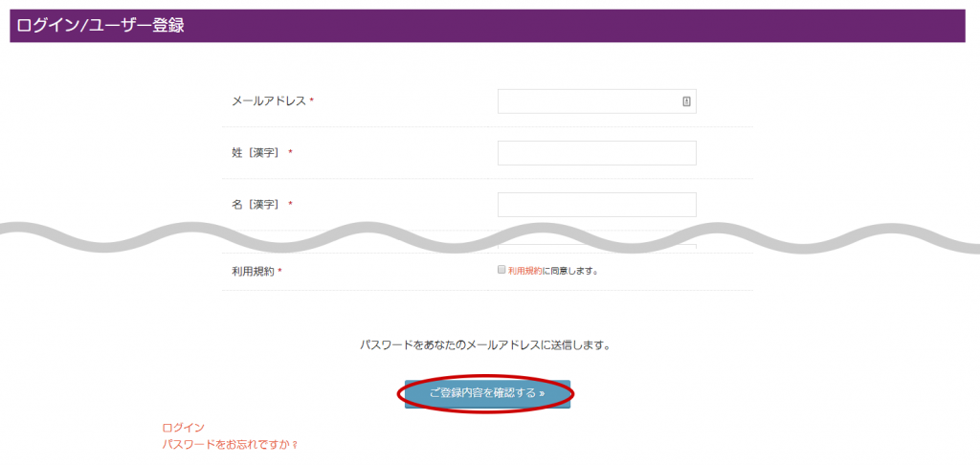Viewport: 980px width, 465px height.
Task: Check the 利用規約 agreement checkbox
Action: click(x=501, y=270)
